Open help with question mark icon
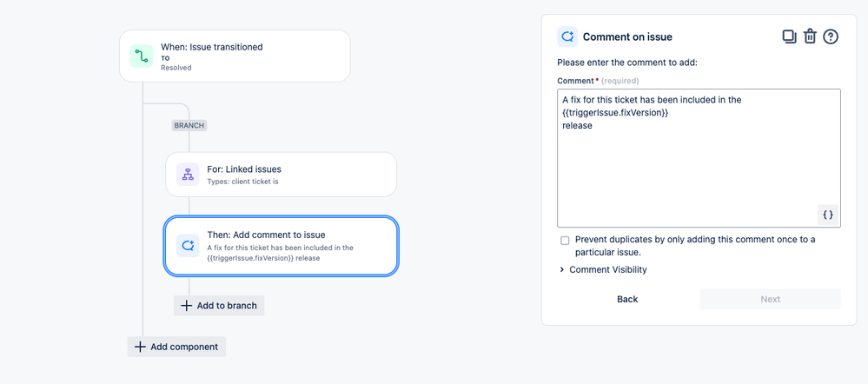 click(x=831, y=36)
